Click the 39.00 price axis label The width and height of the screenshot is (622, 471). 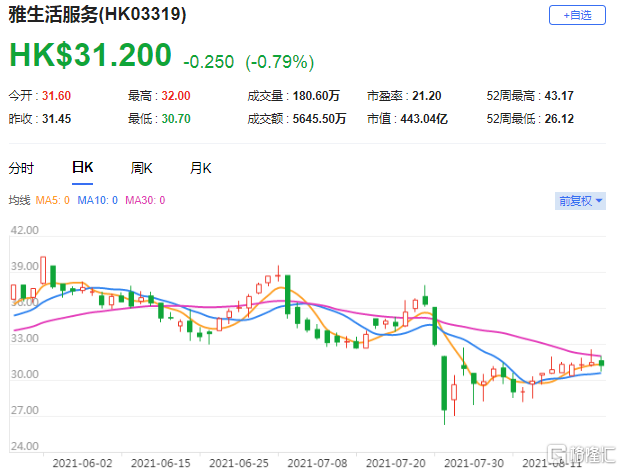(25, 266)
